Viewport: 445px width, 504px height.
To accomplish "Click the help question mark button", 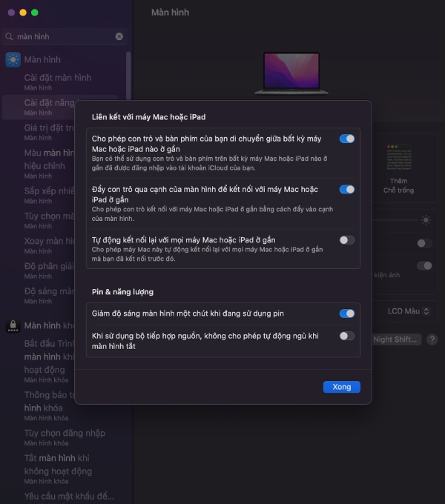I will (432, 339).
